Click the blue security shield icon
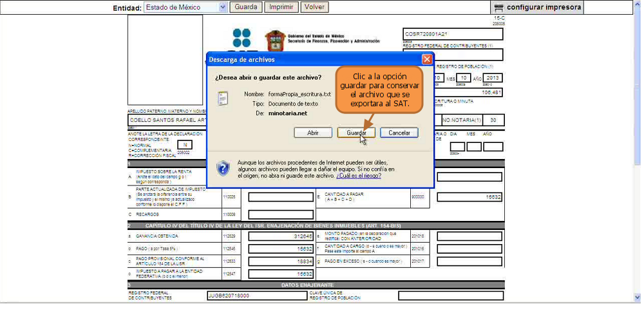 click(x=223, y=168)
